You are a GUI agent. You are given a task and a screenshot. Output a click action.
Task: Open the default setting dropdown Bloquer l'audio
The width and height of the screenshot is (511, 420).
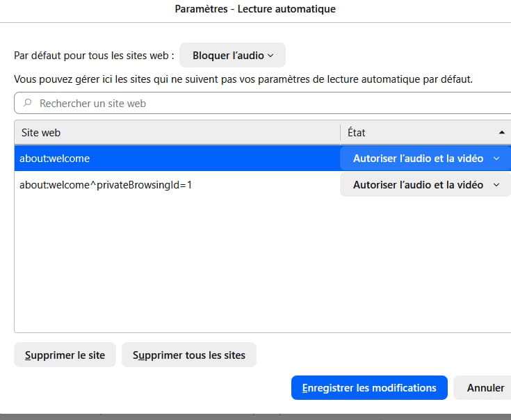[232, 56]
